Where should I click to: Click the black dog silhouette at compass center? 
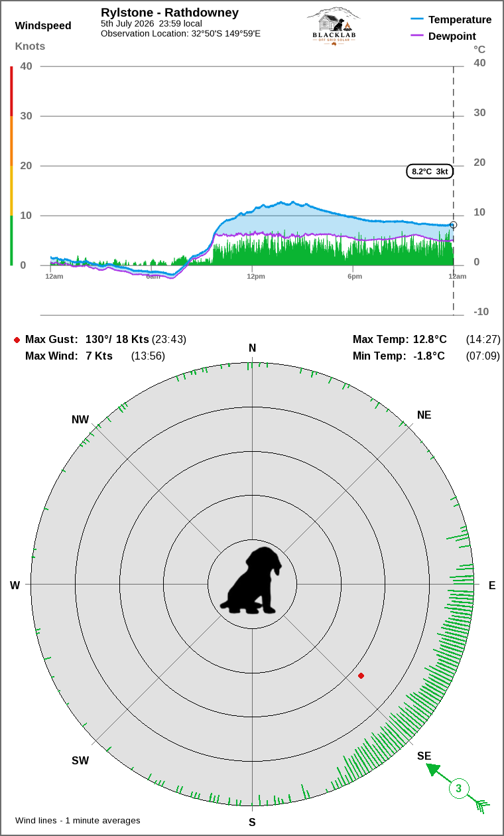point(251,581)
